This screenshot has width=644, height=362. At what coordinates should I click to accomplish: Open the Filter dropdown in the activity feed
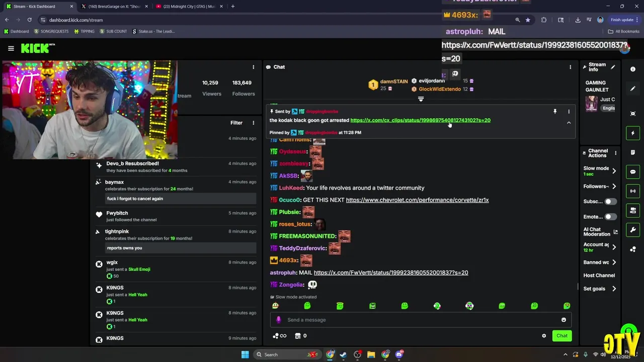pyautogui.click(x=236, y=123)
